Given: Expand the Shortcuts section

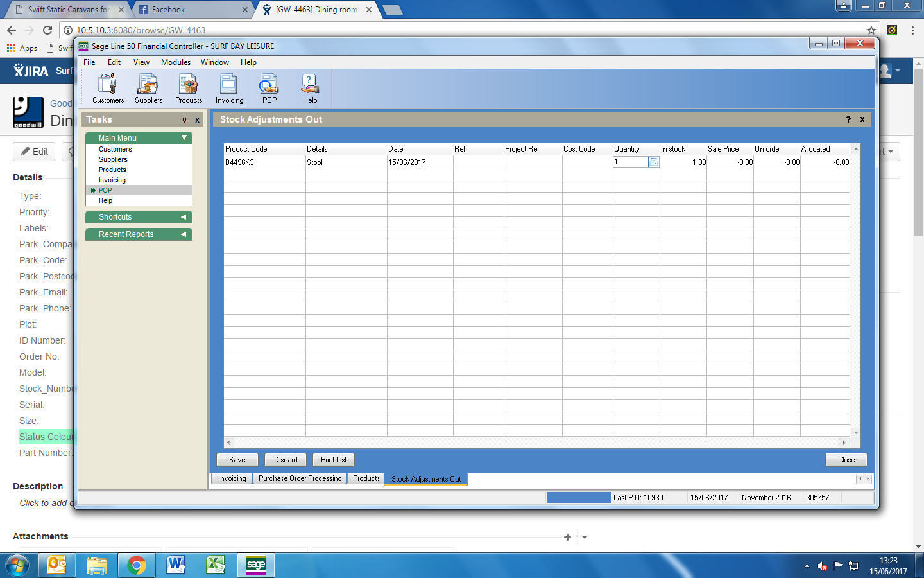Looking at the screenshot, I should [184, 217].
